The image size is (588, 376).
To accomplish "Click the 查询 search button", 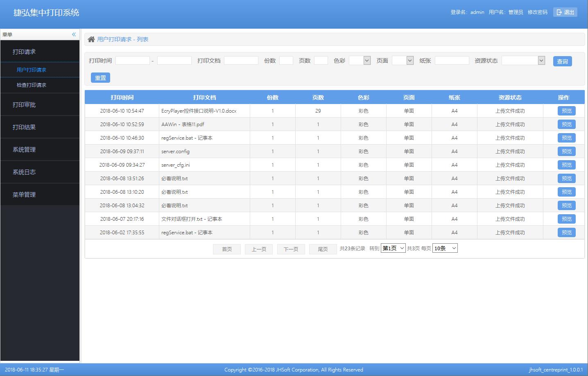I will (562, 61).
